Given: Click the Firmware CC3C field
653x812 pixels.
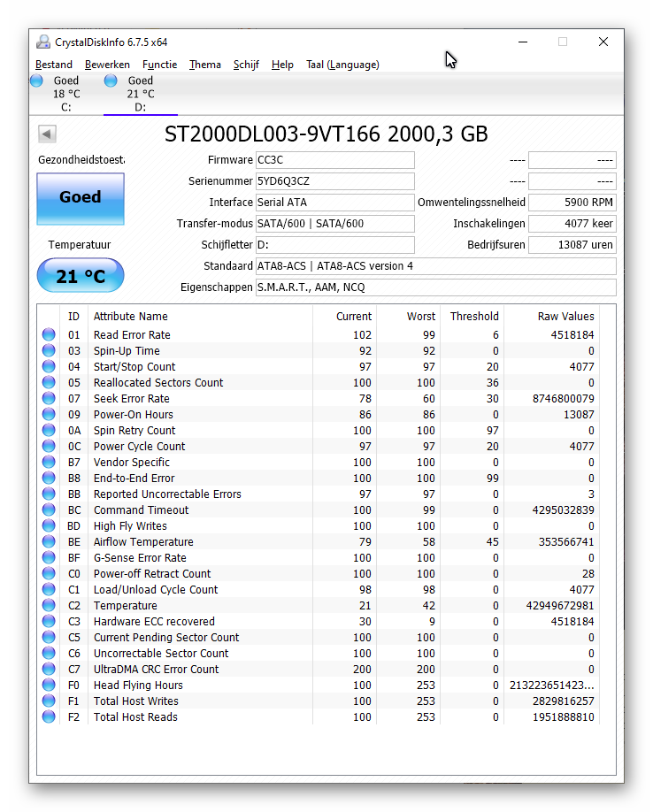Looking at the screenshot, I should (x=334, y=160).
